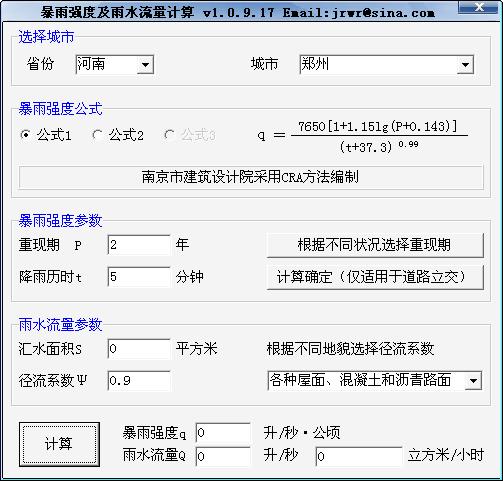The height and width of the screenshot is (481, 503).
Task: Click the 雨水流量参数 group label
Action: (60, 324)
